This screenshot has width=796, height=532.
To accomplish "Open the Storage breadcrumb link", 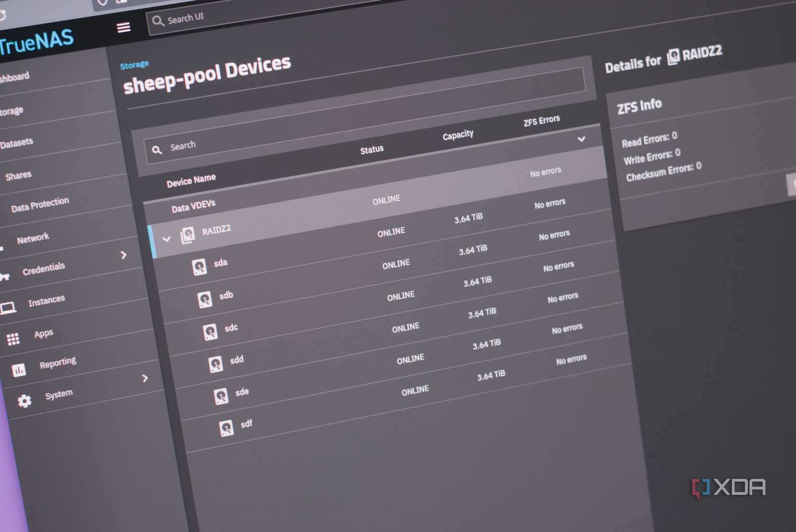I will [134, 64].
